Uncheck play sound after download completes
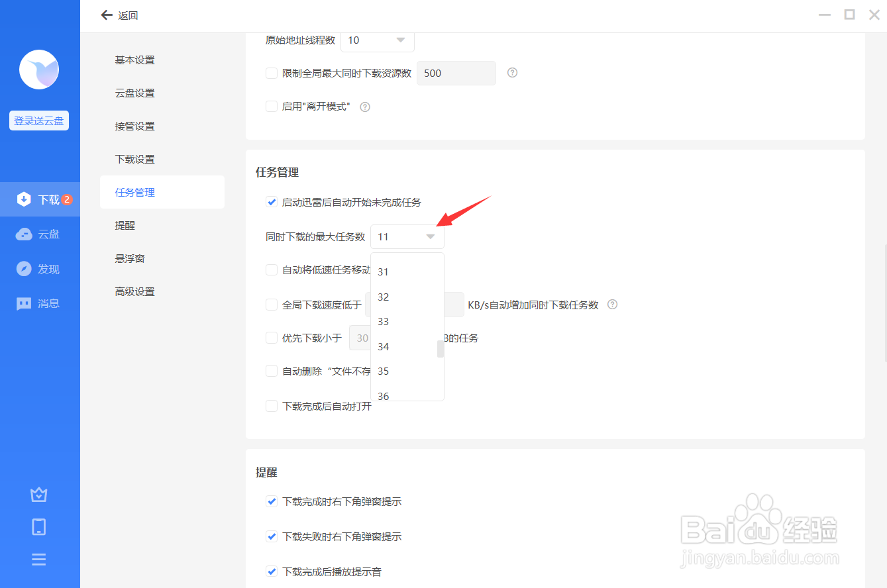887x588 pixels. click(x=272, y=571)
